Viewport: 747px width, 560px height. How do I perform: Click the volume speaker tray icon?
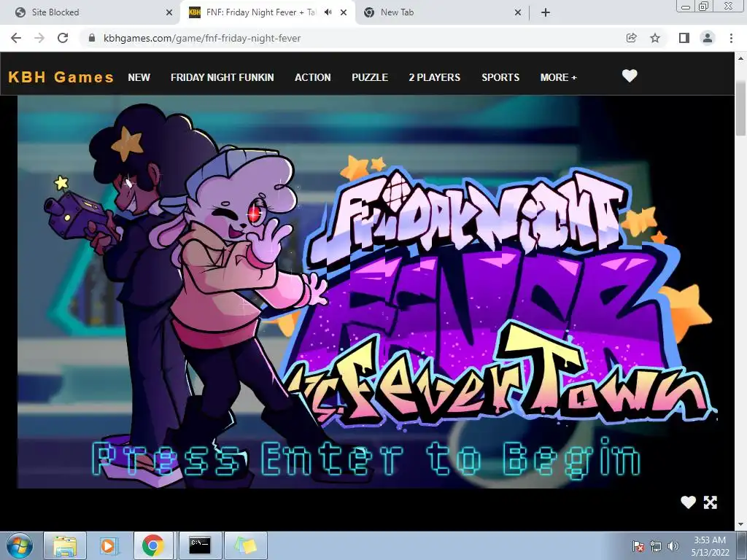click(673, 545)
